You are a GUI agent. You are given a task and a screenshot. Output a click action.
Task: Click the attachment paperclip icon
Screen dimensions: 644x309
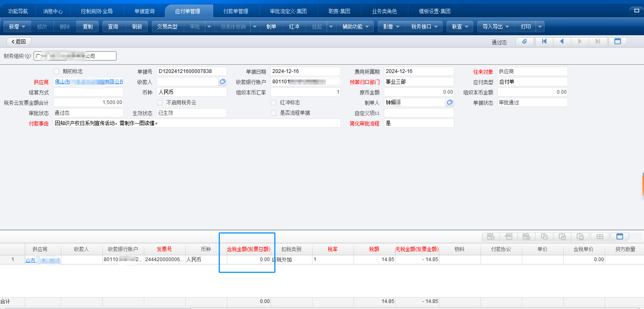(x=524, y=41)
